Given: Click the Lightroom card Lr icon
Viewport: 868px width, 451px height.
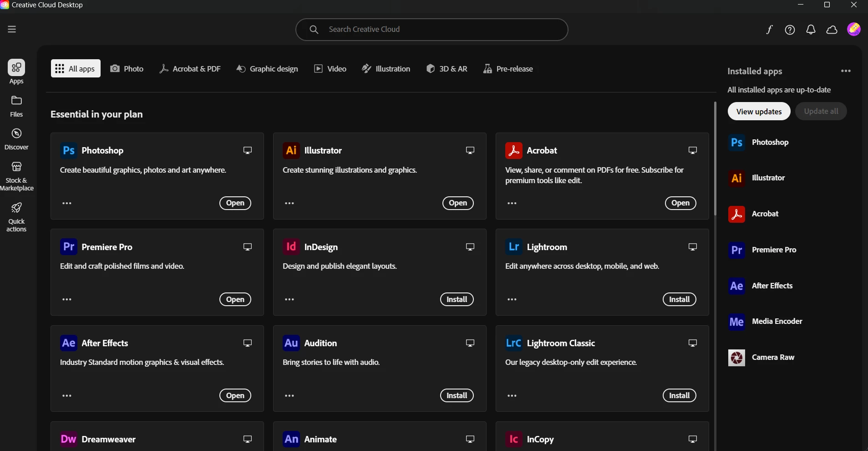Looking at the screenshot, I should coord(514,246).
